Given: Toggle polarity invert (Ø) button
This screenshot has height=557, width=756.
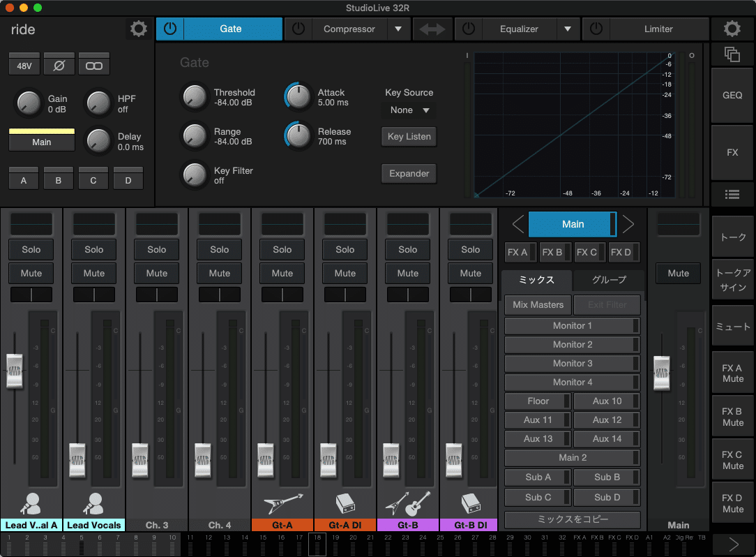Looking at the screenshot, I should tap(59, 65).
